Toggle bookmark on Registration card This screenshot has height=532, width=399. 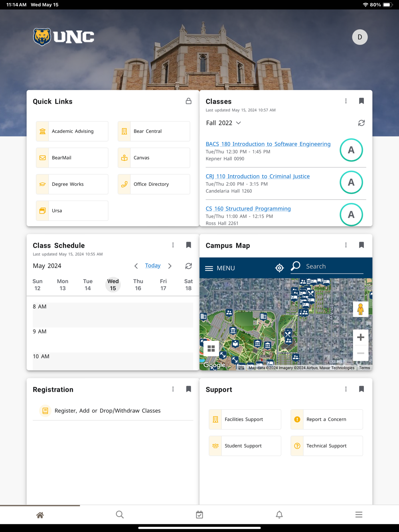click(x=189, y=389)
